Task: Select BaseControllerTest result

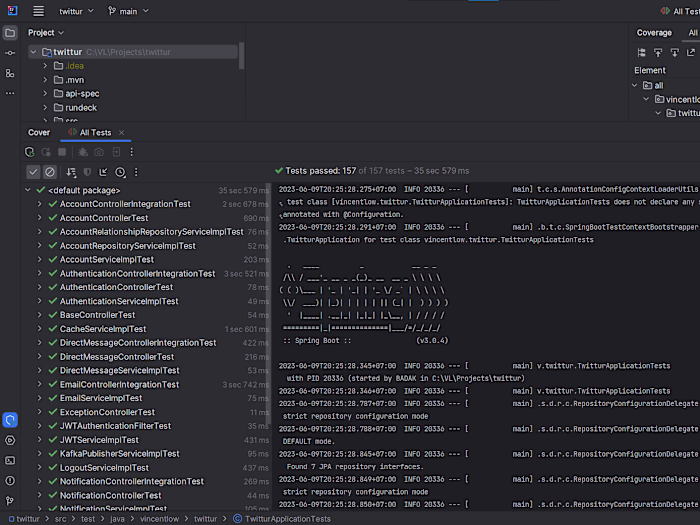Action: (x=97, y=315)
